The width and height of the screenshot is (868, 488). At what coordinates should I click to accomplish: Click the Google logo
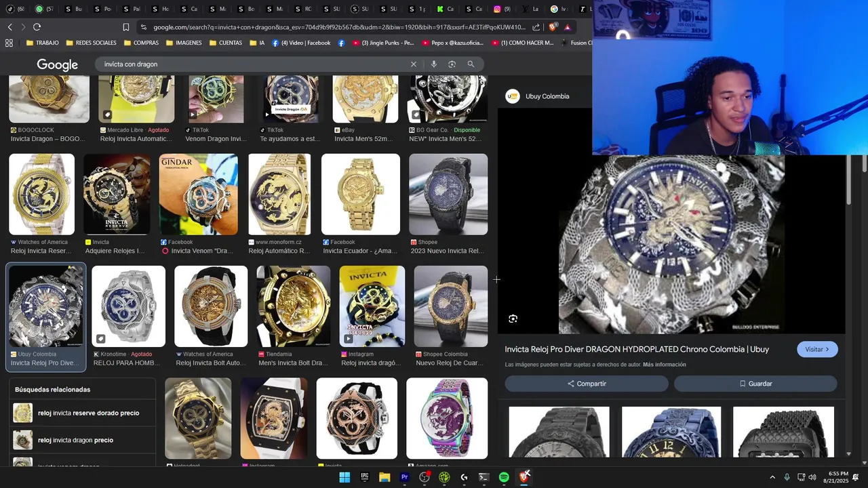(58, 64)
